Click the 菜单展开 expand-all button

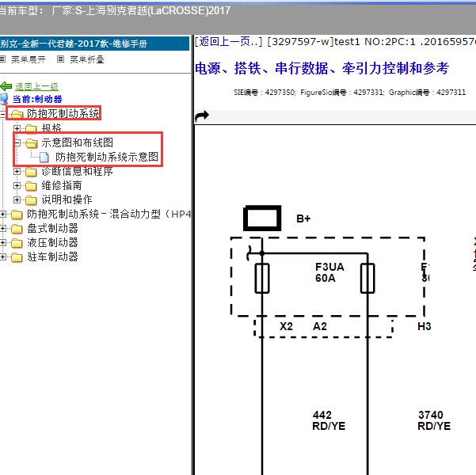tap(29, 59)
